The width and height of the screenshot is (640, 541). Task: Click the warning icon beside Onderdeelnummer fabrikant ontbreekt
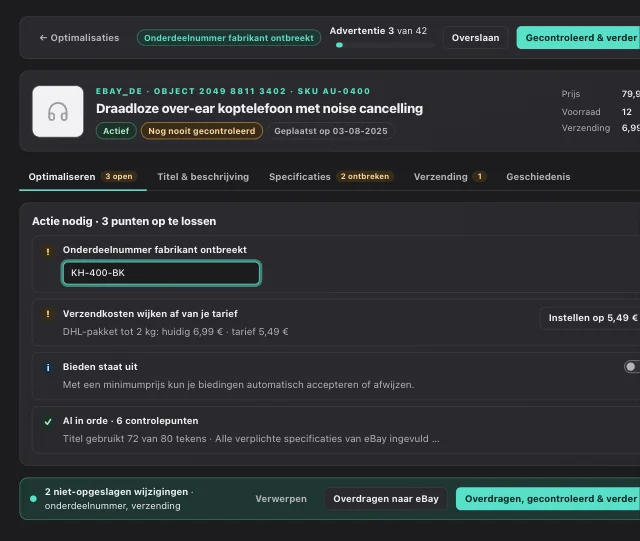point(48,251)
